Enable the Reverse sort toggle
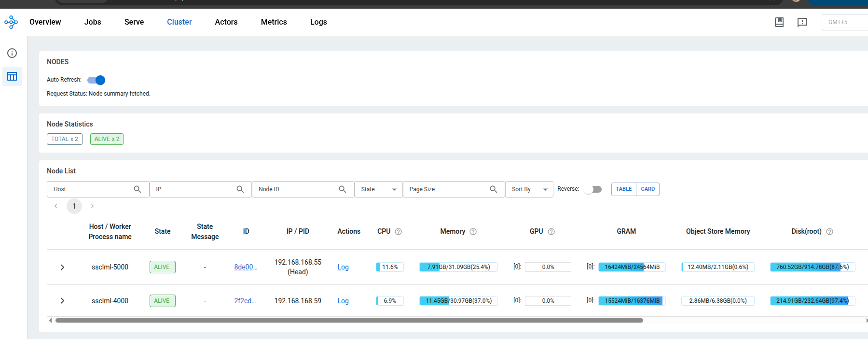The width and height of the screenshot is (868, 339). pos(593,189)
